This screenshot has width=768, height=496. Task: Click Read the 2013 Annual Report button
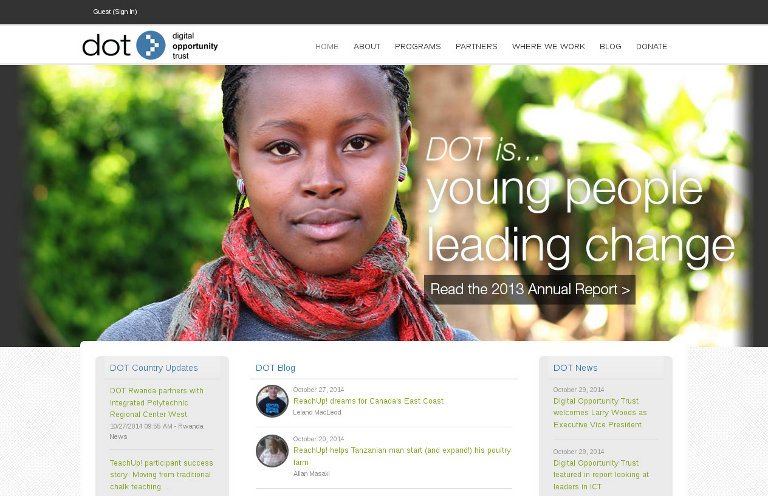[529, 289]
